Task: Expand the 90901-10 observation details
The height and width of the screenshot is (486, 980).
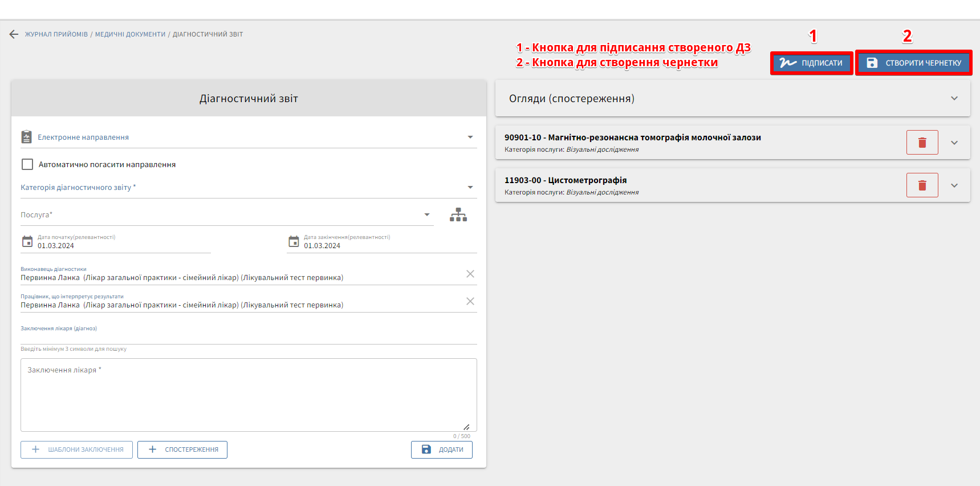Action: point(954,143)
